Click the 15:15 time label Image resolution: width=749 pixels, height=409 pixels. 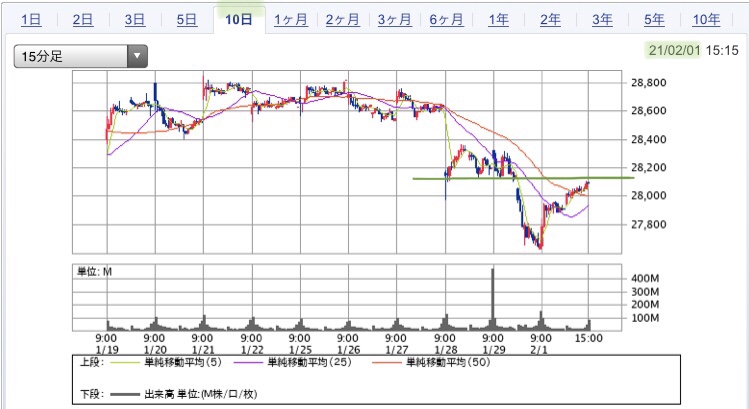[x=722, y=50]
